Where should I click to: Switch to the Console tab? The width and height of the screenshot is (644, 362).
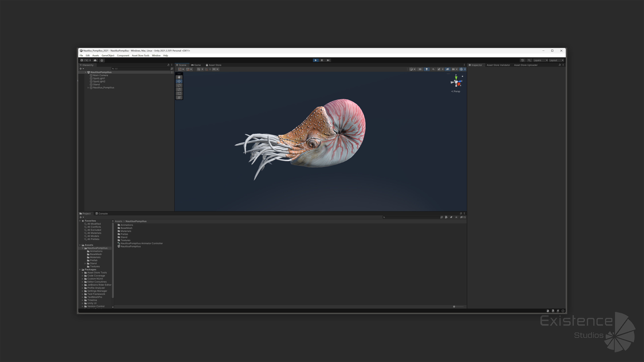[x=101, y=214]
